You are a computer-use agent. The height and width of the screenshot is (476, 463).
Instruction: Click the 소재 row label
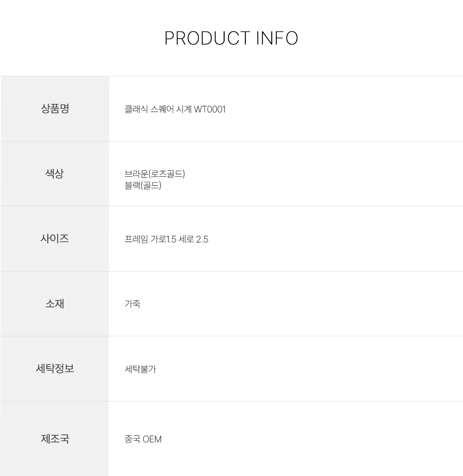pyautogui.click(x=55, y=304)
